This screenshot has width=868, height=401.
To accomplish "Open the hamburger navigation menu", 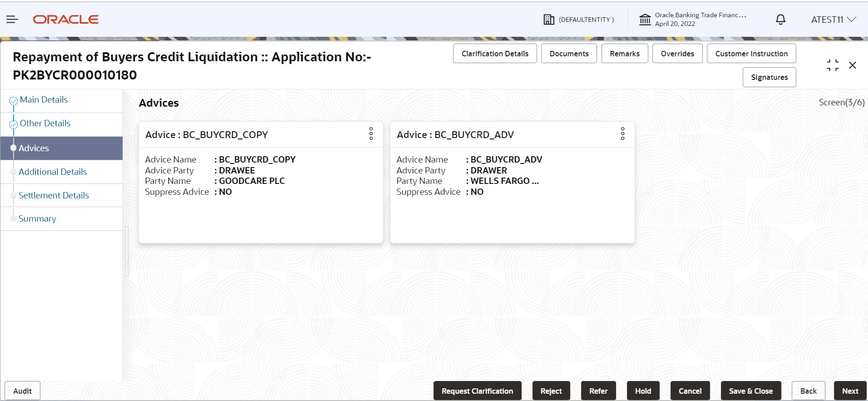I will 12,19.
